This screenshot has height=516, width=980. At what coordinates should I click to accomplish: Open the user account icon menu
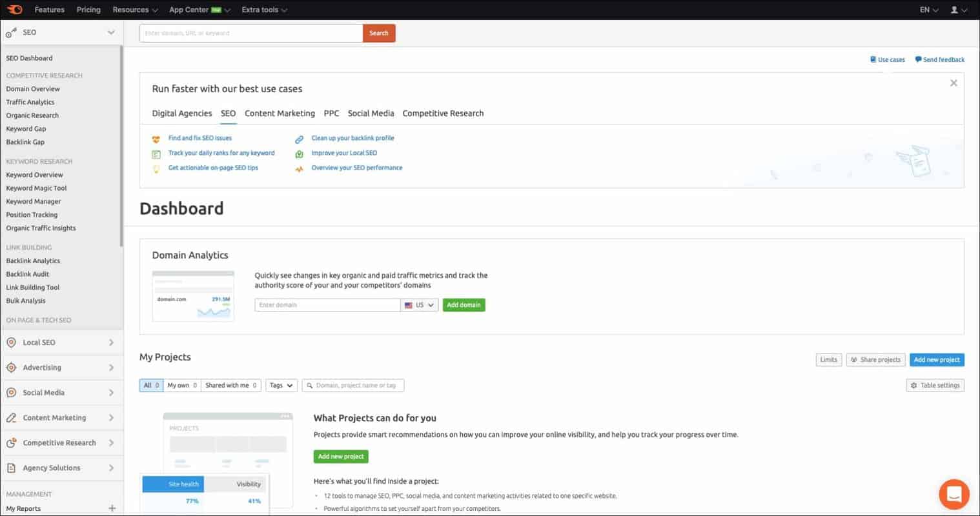[x=959, y=10]
